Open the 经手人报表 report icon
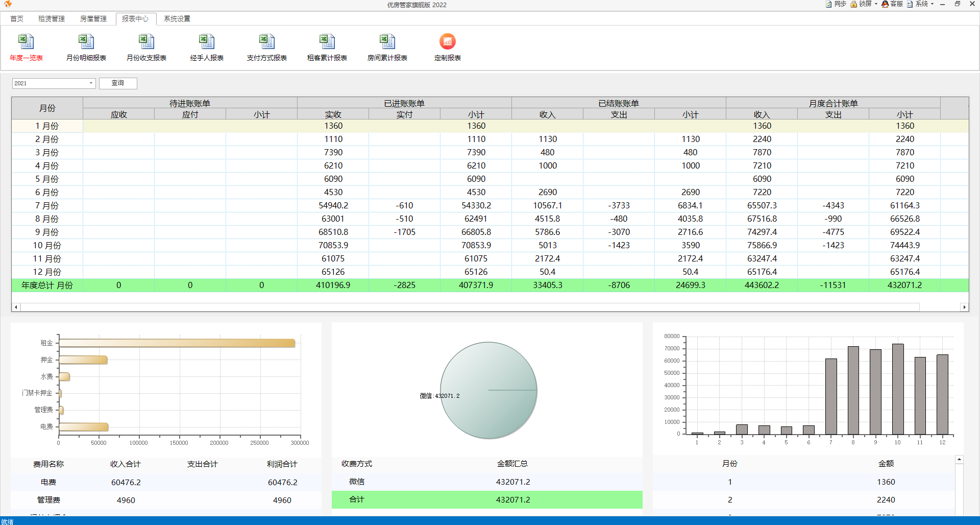Image resolution: width=980 pixels, height=525 pixels. click(207, 42)
